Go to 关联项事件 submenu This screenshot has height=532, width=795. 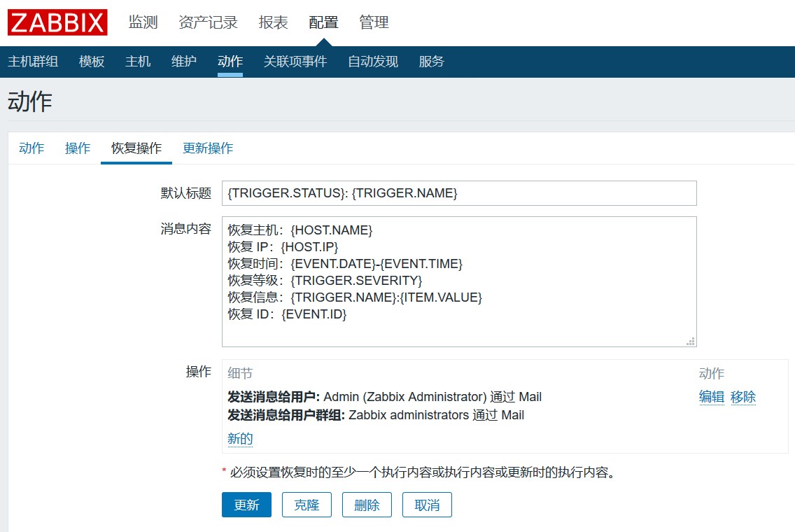click(x=295, y=62)
